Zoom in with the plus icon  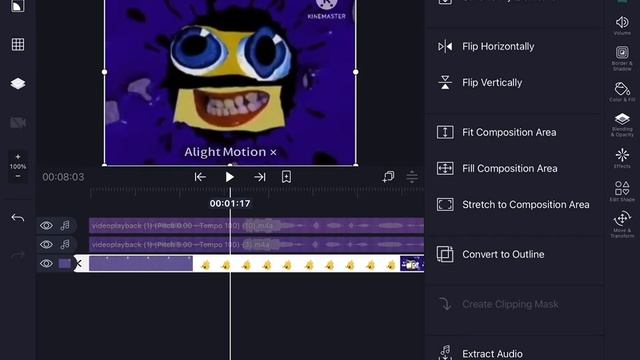pyautogui.click(x=18, y=157)
